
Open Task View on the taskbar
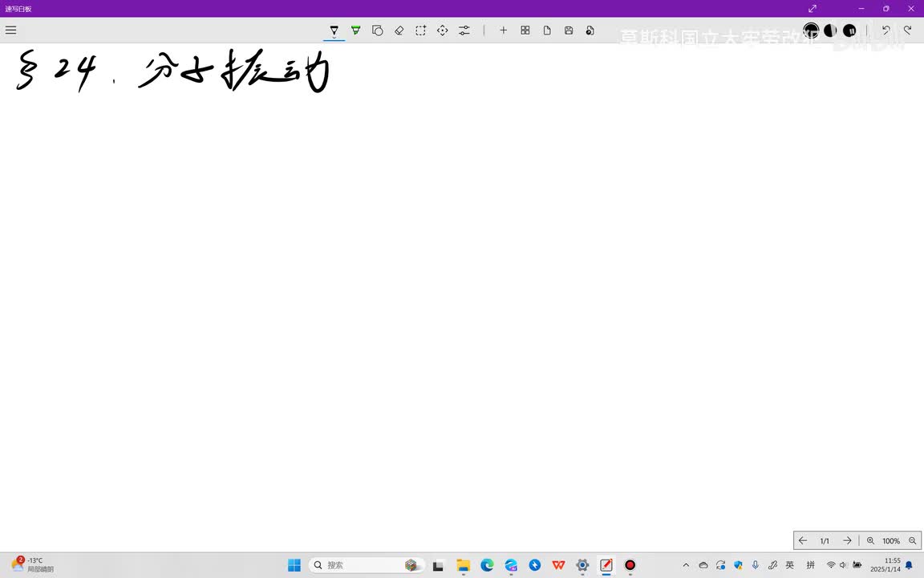438,566
